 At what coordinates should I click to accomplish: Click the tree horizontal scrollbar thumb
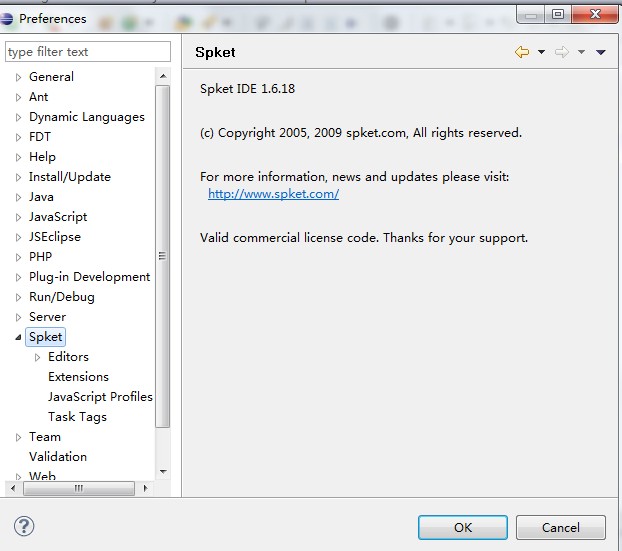(x=79, y=488)
